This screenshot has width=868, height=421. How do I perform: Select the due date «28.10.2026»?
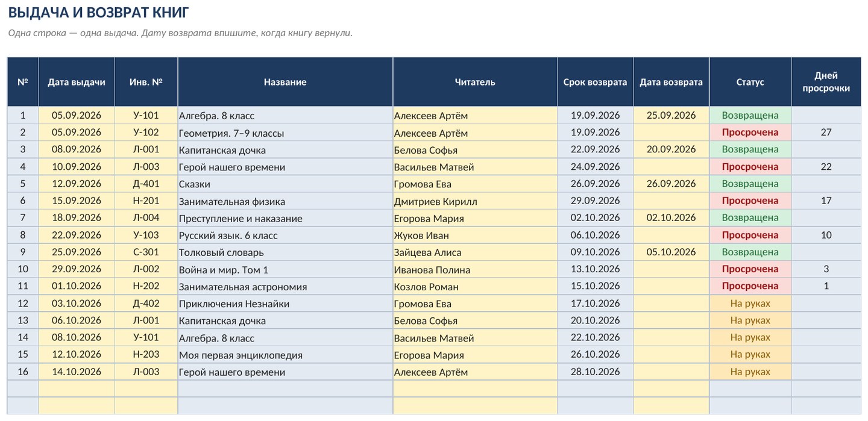[x=595, y=372]
